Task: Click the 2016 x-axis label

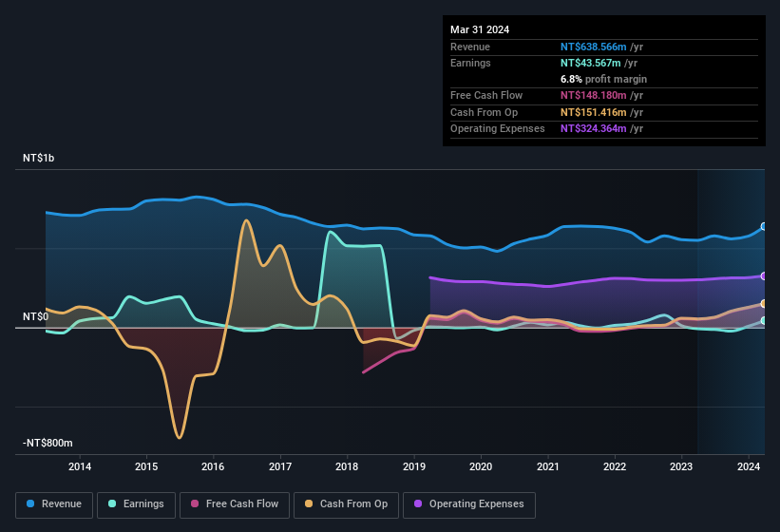Action: [x=213, y=466]
